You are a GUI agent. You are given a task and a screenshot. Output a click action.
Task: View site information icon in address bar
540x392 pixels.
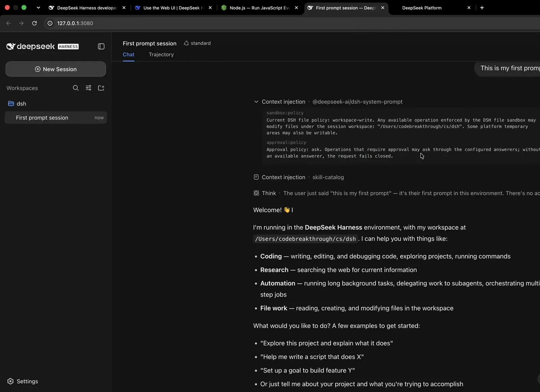point(50,23)
